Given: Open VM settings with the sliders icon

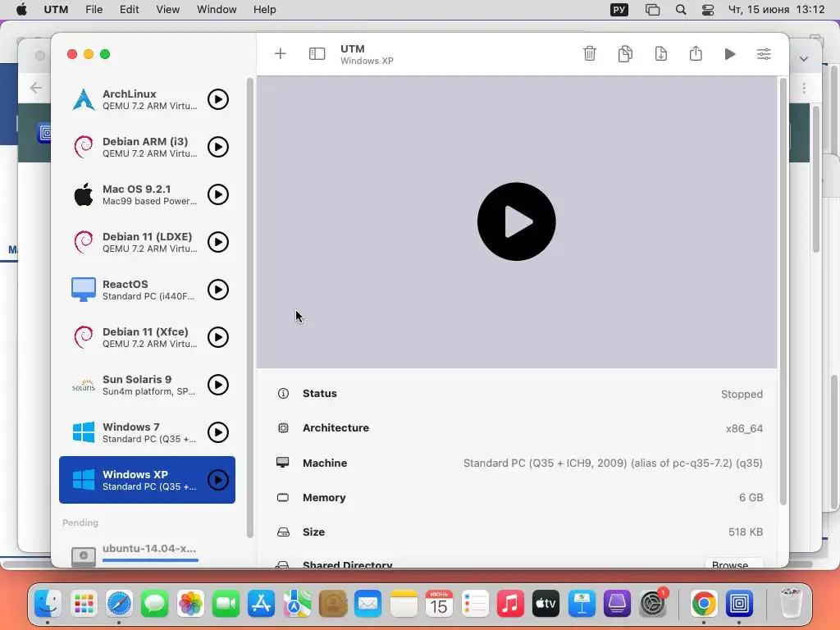Looking at the screenshot, I should 764,54.
